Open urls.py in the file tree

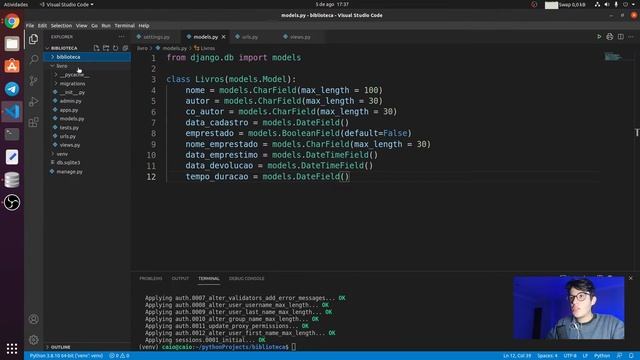tap(87, 136)
